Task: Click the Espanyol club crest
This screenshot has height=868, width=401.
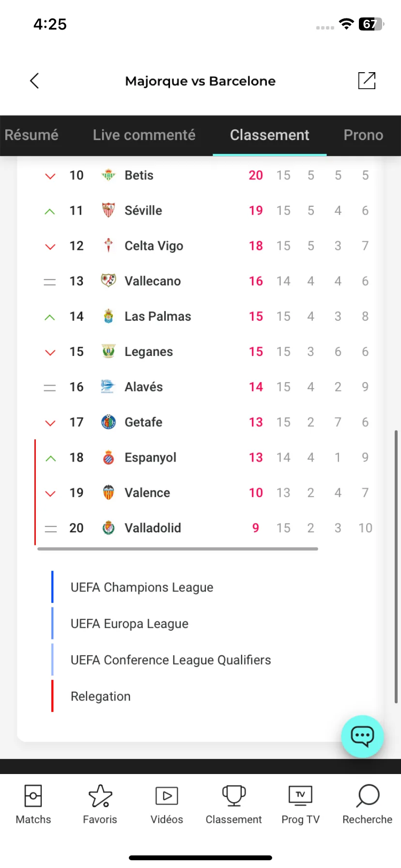Action: [108, 458]
